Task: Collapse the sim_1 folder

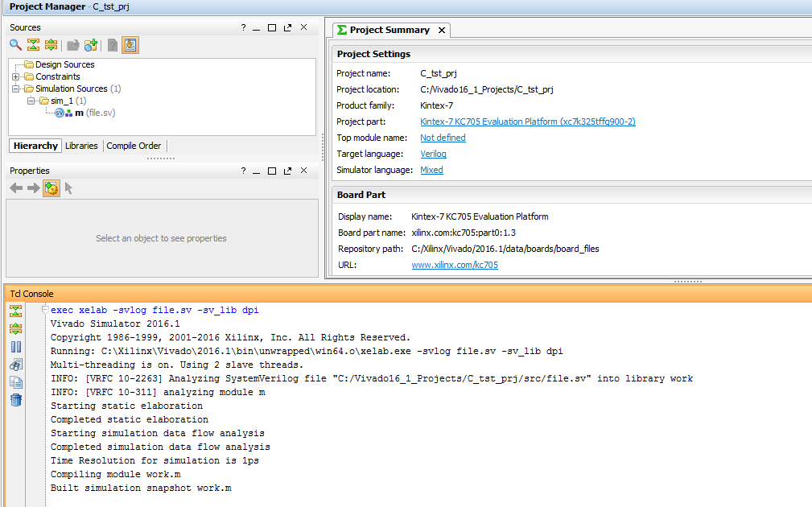Action: tap(31, 101)
